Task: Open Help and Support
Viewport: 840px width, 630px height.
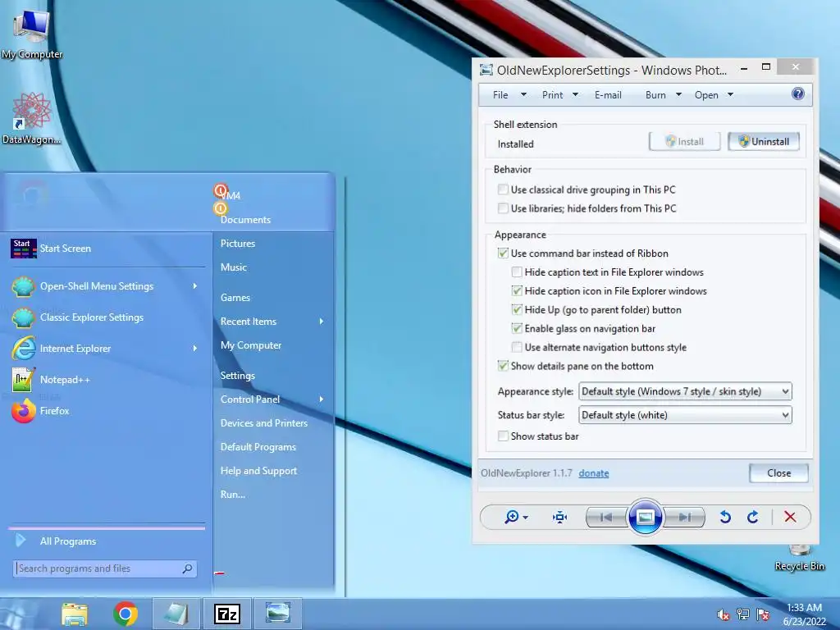Action: (x=258, y=471)
